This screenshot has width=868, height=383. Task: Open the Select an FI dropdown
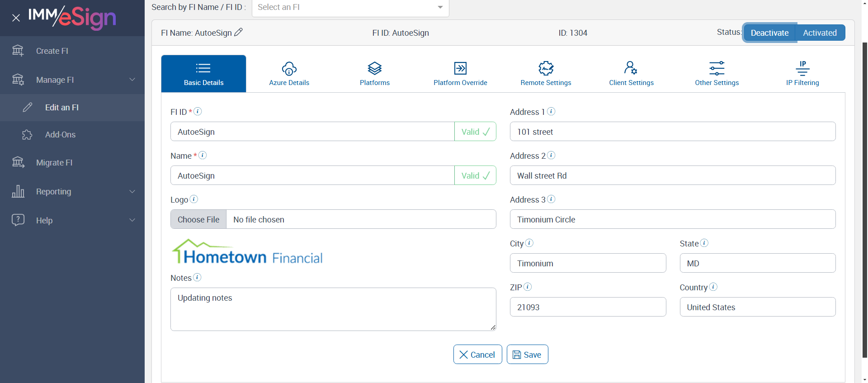350,8
